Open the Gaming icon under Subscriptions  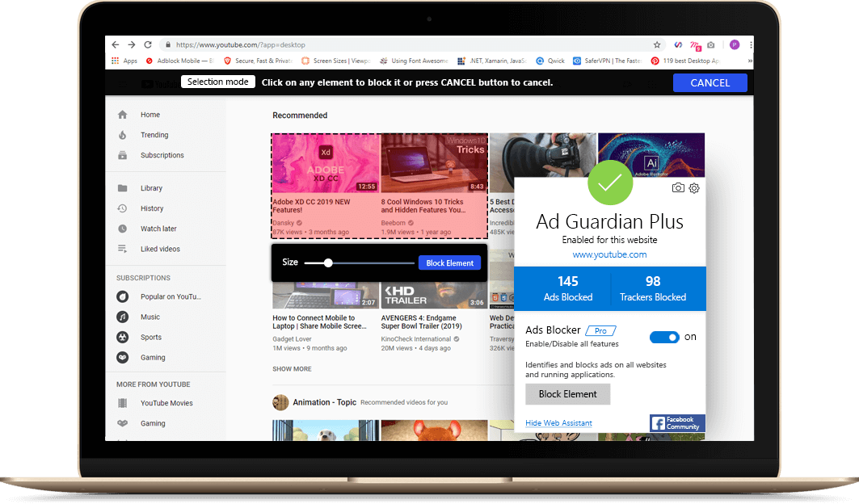click(x=122, y=357)
